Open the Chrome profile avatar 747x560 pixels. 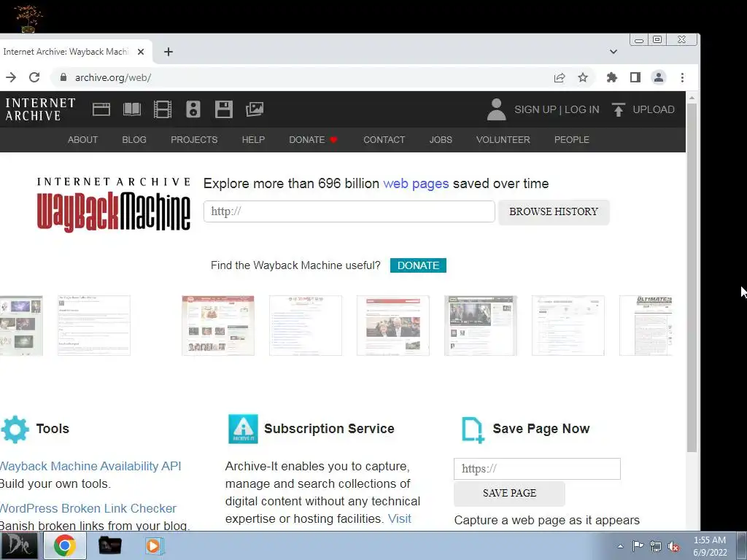click(659, 77)
